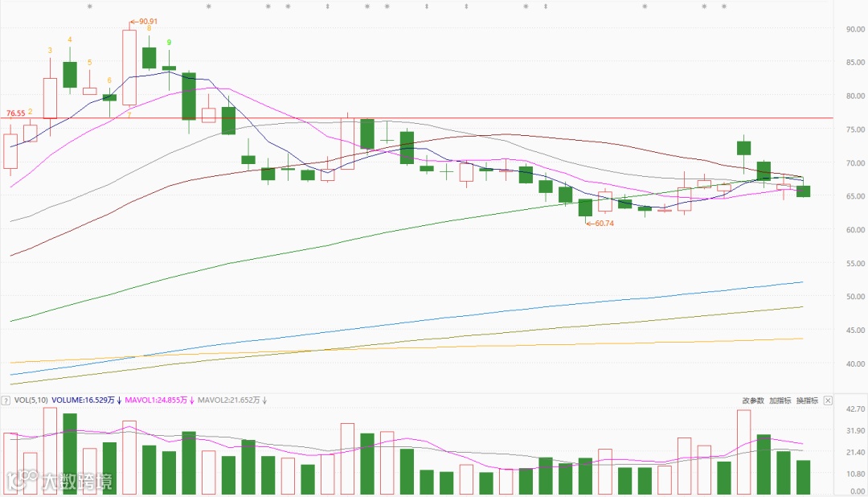Click the MAVOL2:21.652万 readout
This screenshot has height=497, width=868.
[228, 400]
